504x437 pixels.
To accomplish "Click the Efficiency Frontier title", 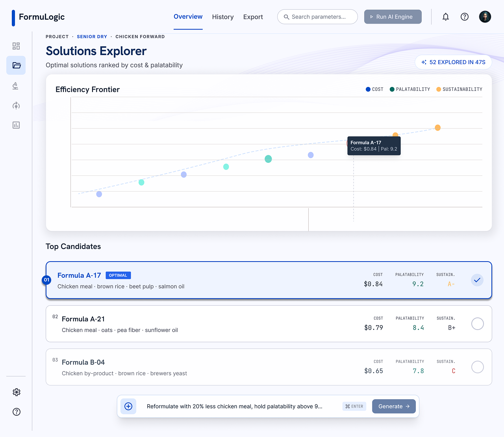I will coord(87,90).
